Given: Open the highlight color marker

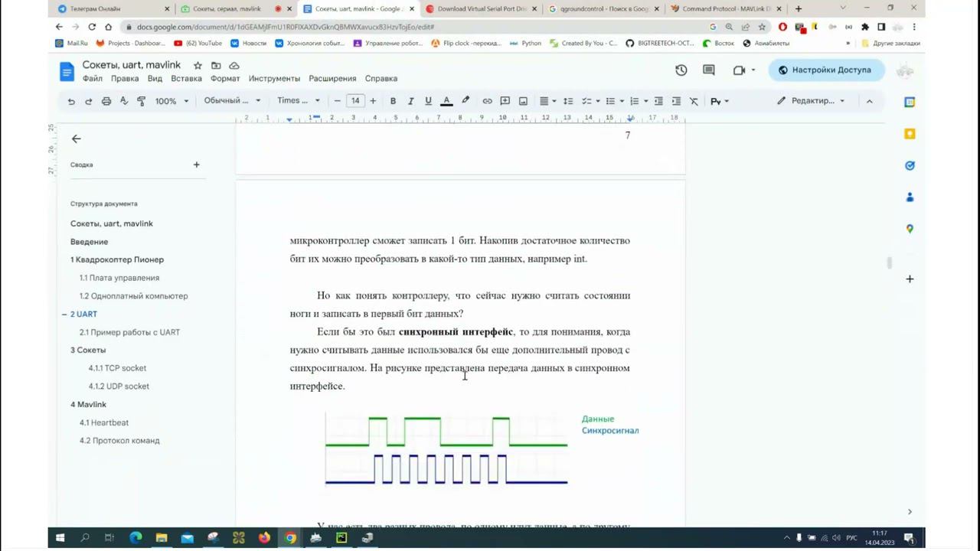Looking at the screenshot, I should (x=465, y=101).
